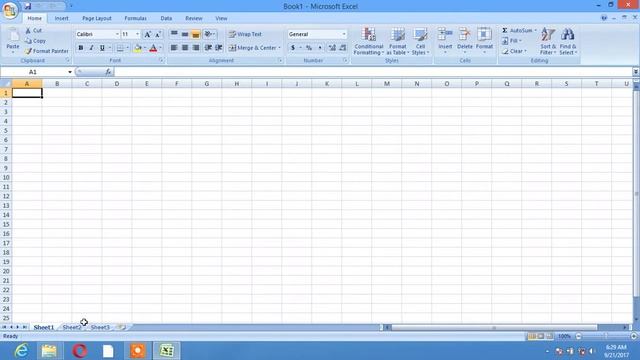Select the Sheet3 worksheet tab
Viewport: 640px width, 360px height.
(x=100, y=327)
